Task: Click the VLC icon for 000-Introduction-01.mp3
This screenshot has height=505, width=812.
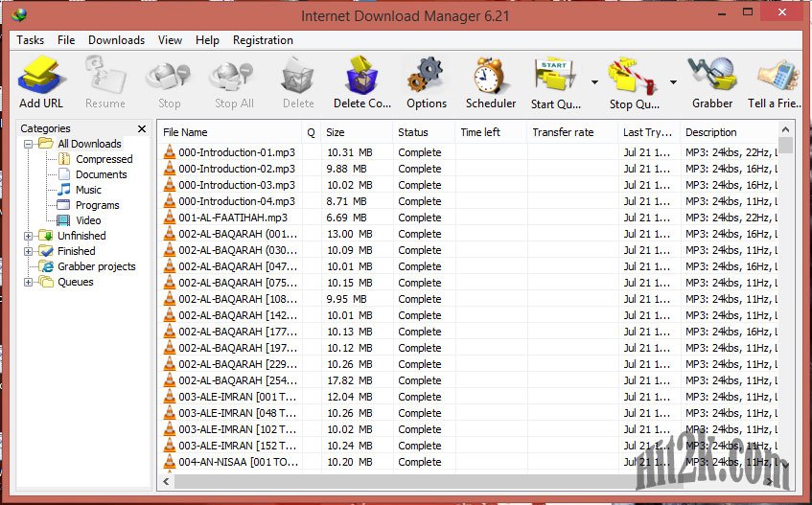Action: 170,152
